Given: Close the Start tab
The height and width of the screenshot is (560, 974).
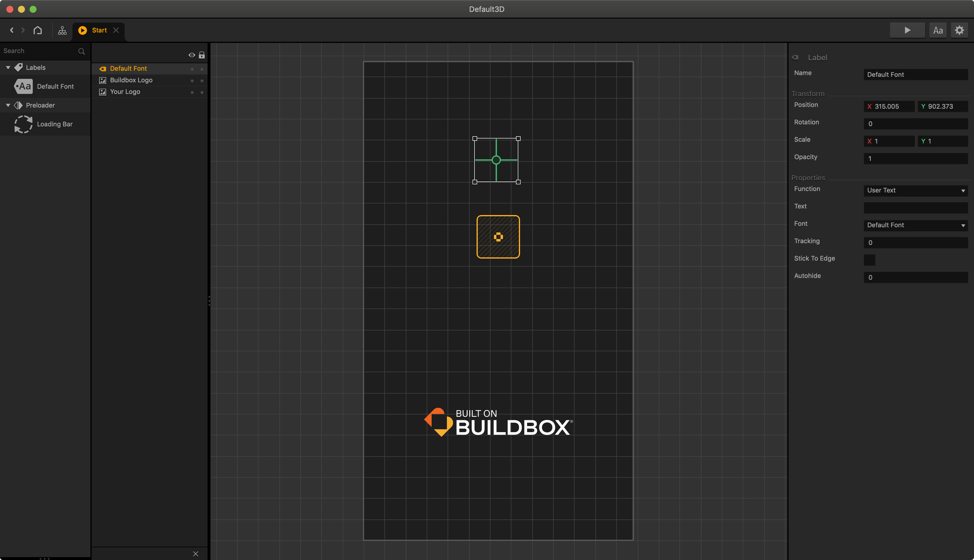Looking at the screenshot, I should pos(116,30).
